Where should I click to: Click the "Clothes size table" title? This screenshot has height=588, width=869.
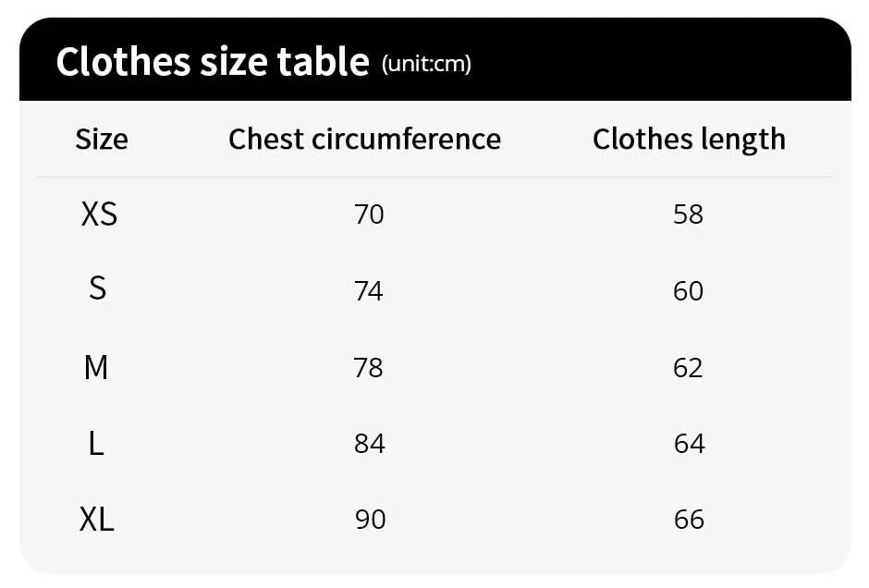click(x=213, y=62)
